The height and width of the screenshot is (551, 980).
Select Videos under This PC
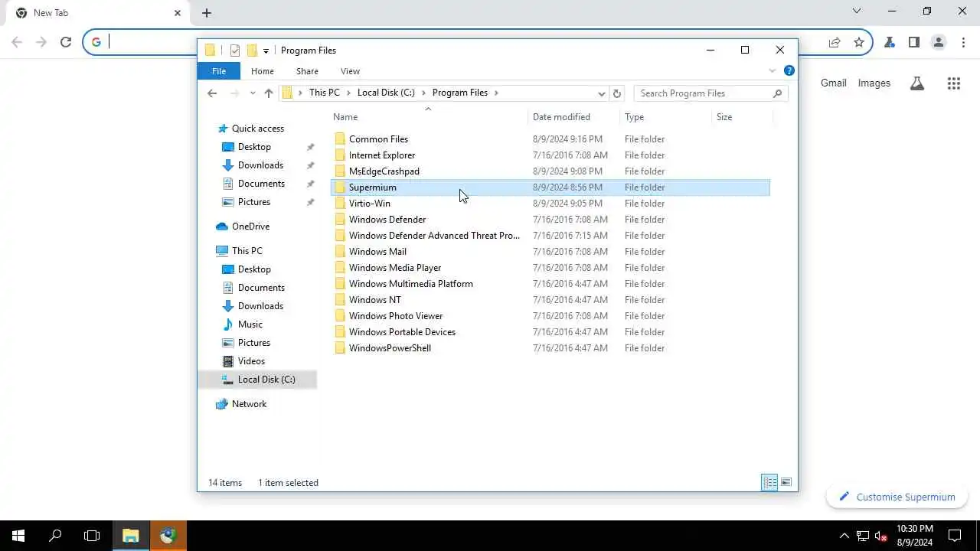[251, 361]
